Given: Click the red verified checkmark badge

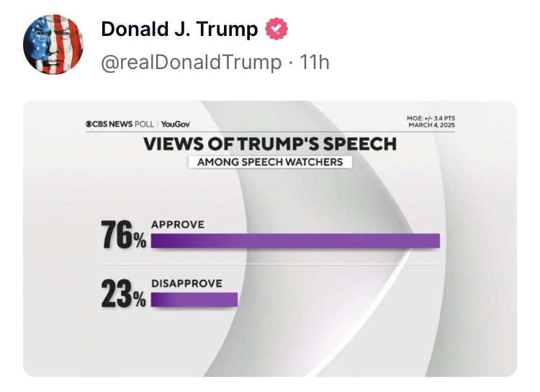Looking at the screenshot, I should (276, 29).
